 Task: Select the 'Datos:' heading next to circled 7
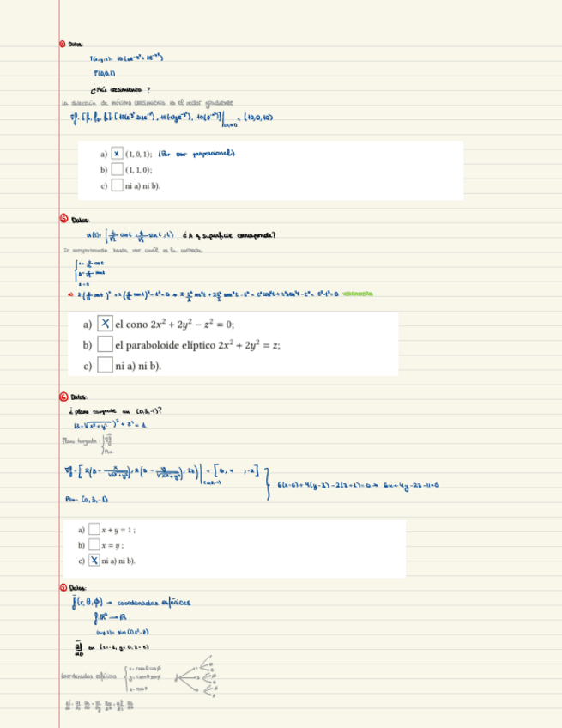[x=77, y=588]
